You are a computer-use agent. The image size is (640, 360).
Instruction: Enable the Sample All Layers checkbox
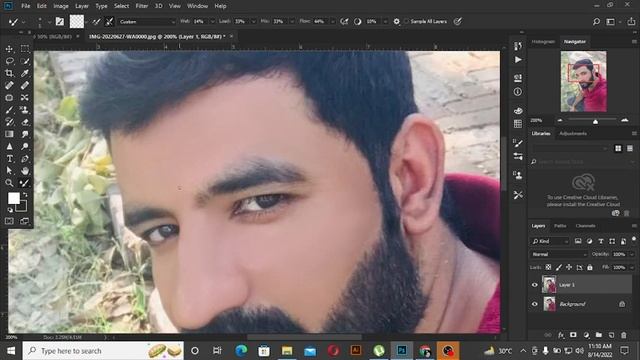click(x=407, y=21)
